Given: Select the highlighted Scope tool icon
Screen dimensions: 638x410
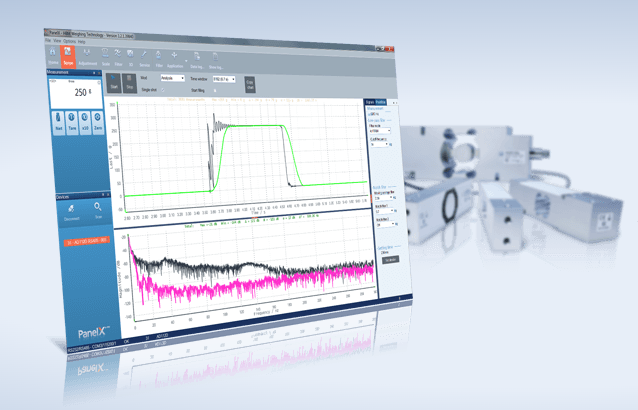Looking at the screenshot, I should pos(68,54).
